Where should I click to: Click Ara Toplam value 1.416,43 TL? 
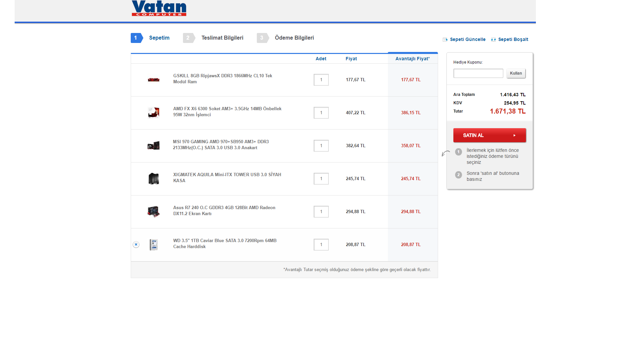pos(513,95)
